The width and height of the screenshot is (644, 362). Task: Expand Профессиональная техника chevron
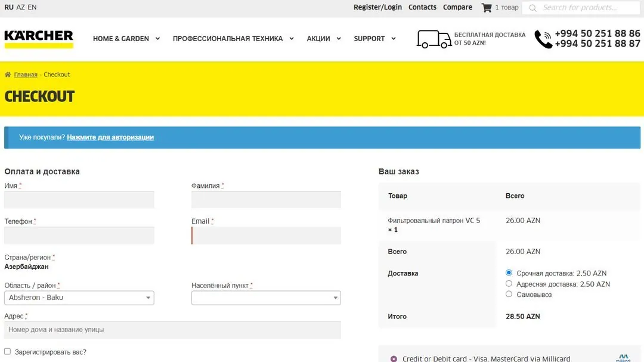292,39
